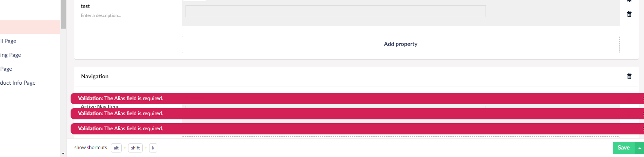
Task: Dismiss the third Alias validation notification
Action: (x=642, y=129)
